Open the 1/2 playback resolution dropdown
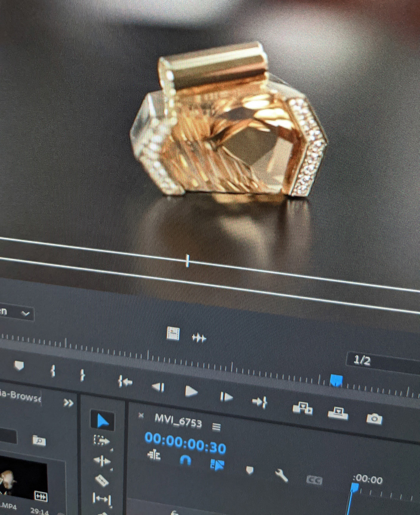 coord(383,362)
